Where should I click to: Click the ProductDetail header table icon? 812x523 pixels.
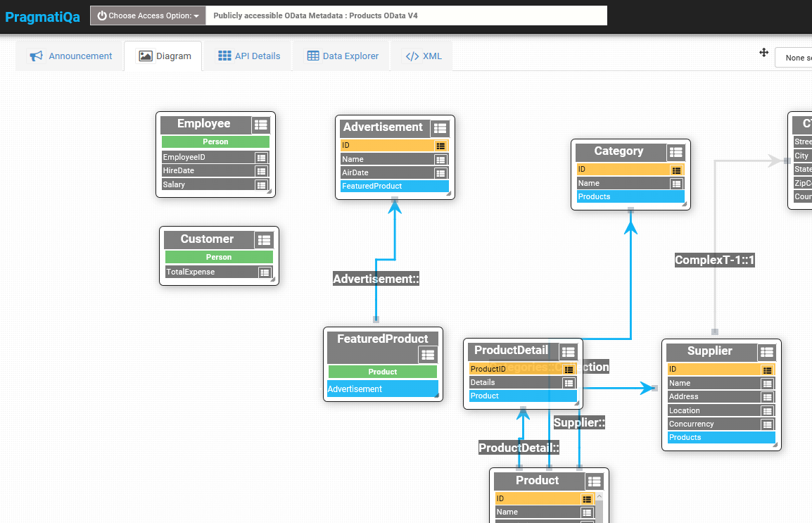coord(568,352)
